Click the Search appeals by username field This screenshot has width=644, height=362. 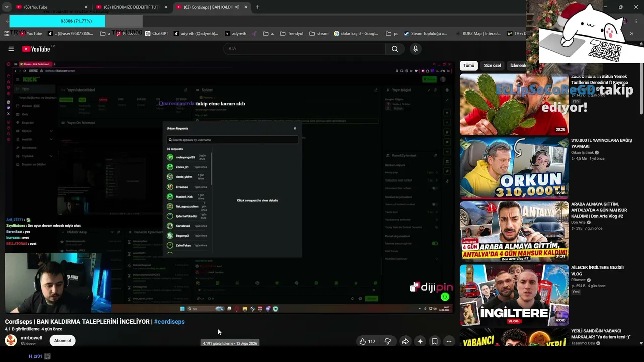pyautogui.click(x=232, y=140)
